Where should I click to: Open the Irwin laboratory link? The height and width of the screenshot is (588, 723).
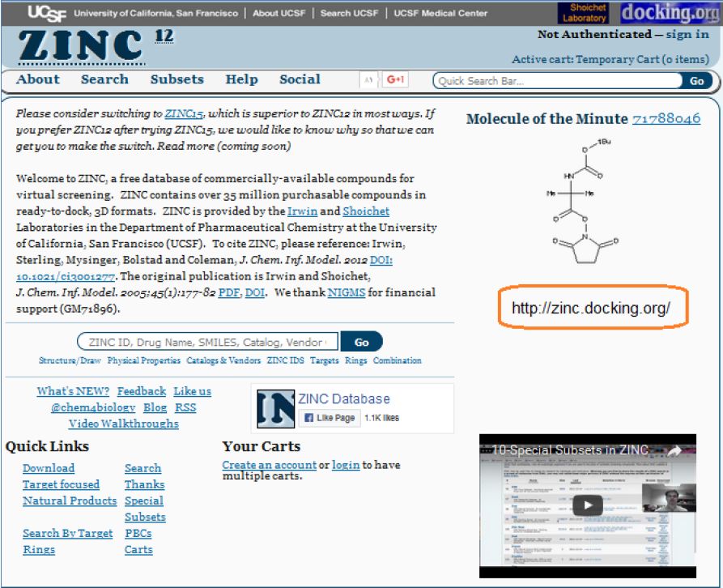pyautogui.click(x=303, y=211)
